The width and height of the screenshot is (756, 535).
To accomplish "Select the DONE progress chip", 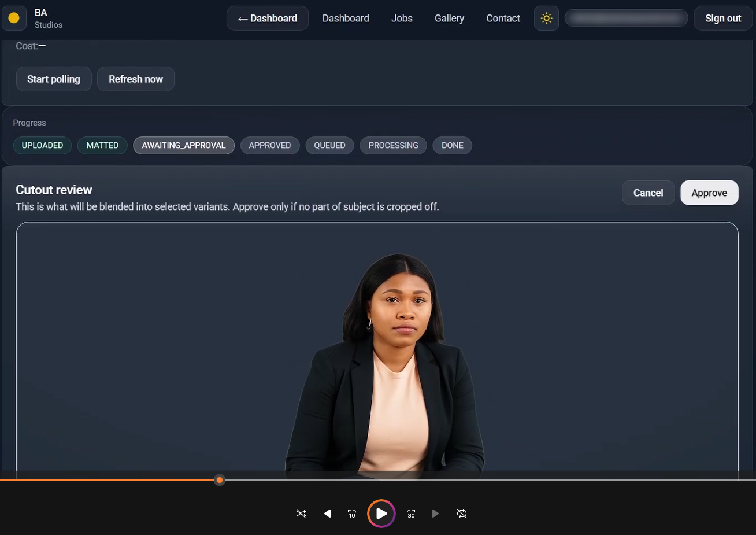I will [x=453, y=145].
